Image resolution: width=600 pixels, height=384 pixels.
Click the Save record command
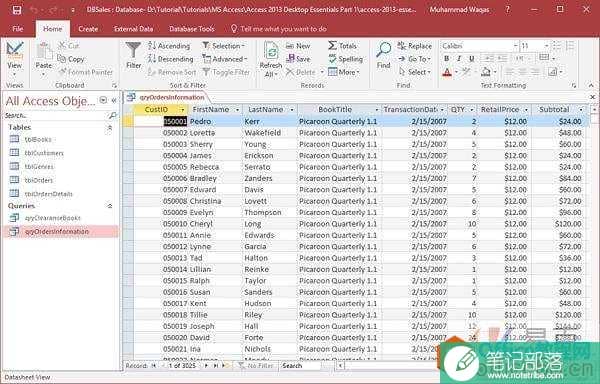pyautogui.click(x=298, y=59)
